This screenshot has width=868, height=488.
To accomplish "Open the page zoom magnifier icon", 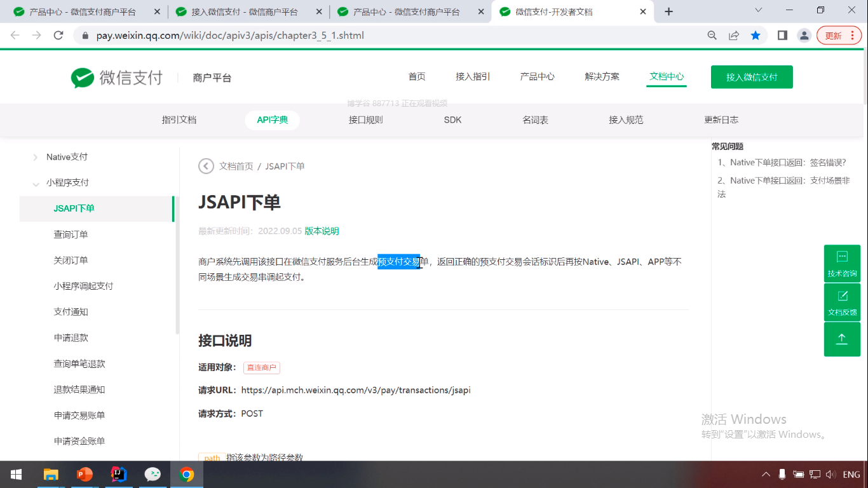I will click(712, 36).
